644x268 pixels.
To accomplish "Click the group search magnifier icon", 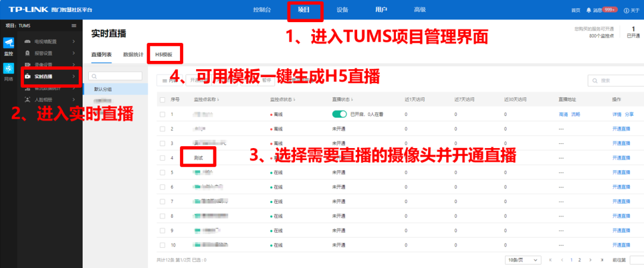I will [94, 76].
